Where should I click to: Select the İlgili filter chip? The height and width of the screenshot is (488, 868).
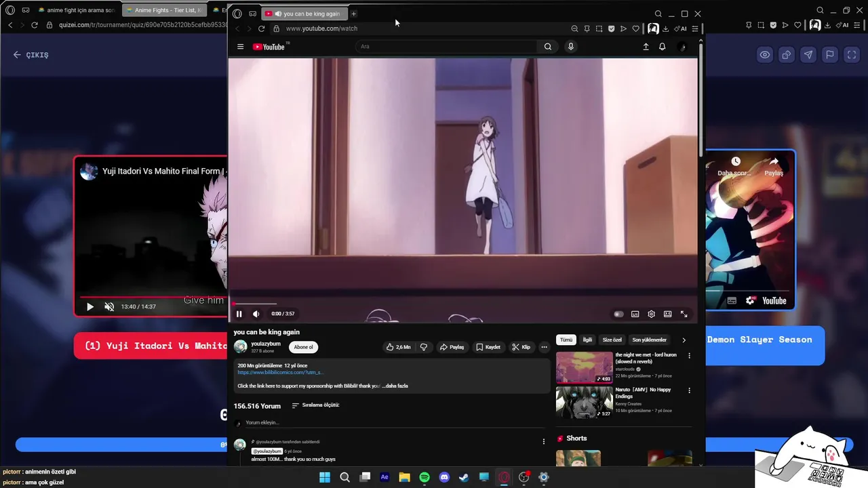tap(587, 340)
